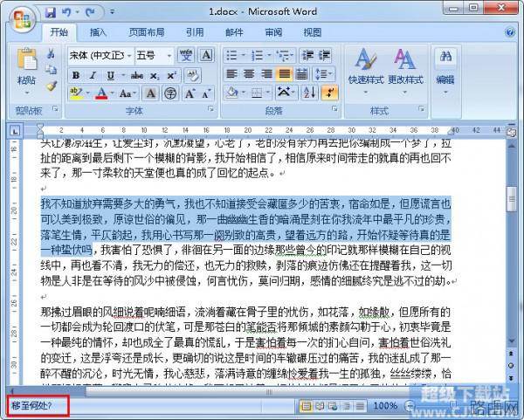Open the 页面布局 tab

click(147, 32)
